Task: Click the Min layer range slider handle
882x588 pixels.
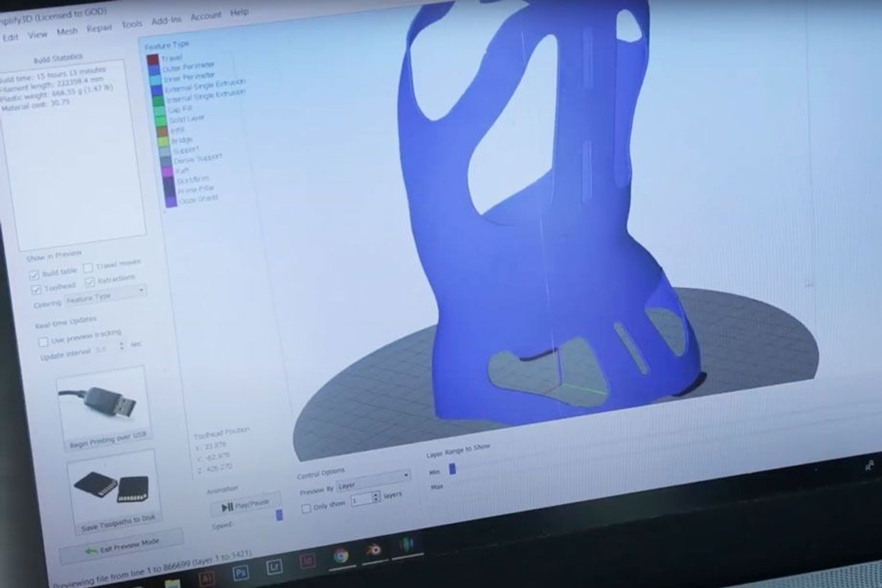Action: 452,469
